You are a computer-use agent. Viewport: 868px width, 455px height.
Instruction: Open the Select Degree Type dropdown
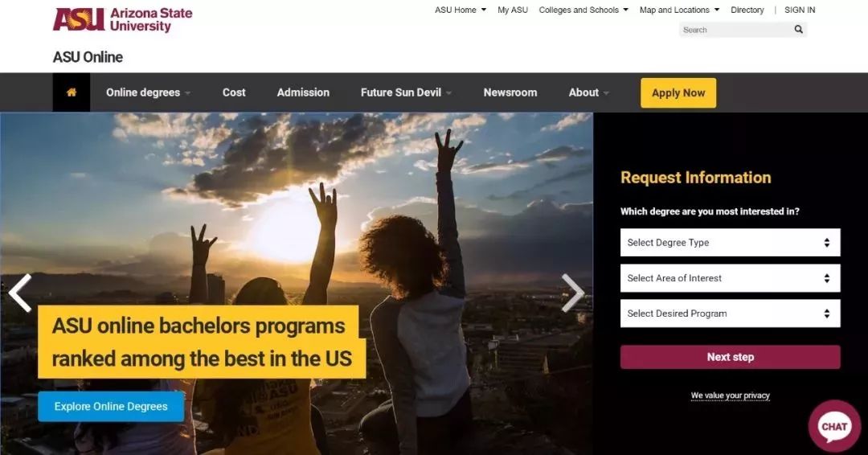(x=730, y=243)
